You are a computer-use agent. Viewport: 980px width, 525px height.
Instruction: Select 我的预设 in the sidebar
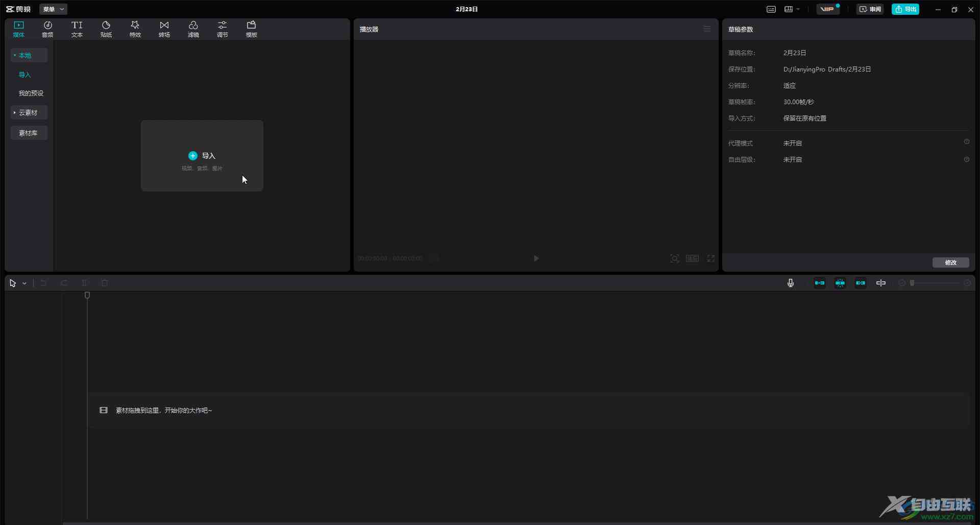click(x=31, y=93)
